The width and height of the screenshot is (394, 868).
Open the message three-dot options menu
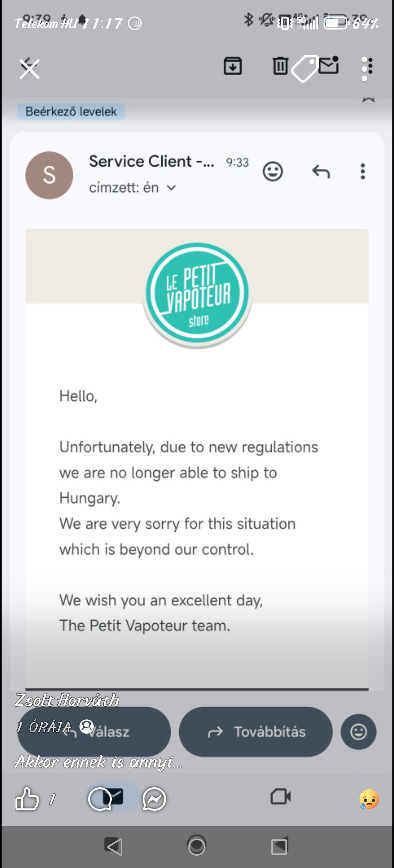pyautogui.click(x=363, y=172)
